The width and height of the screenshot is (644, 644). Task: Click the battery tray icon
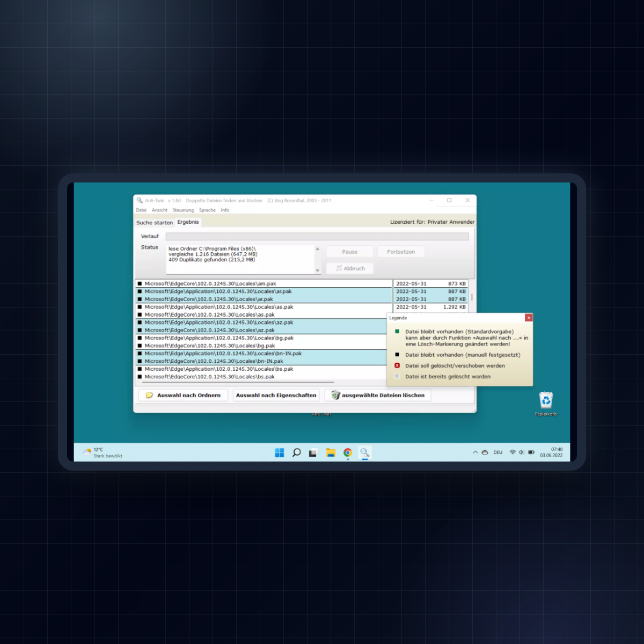(531, 452)
